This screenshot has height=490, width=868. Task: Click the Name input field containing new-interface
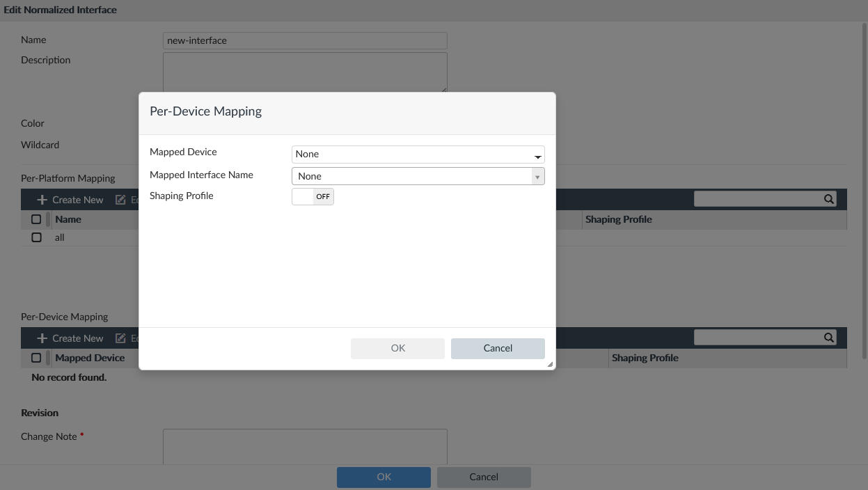305,40
